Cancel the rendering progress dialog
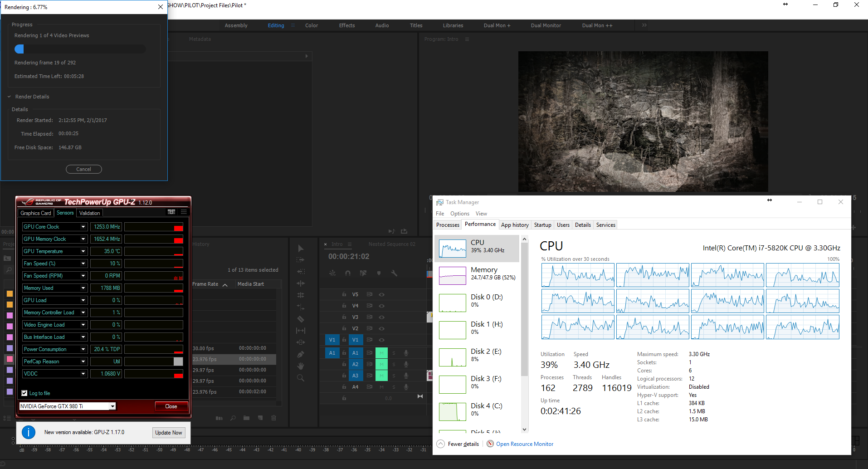Screen dimensions: 868x469 click(84, 169)
